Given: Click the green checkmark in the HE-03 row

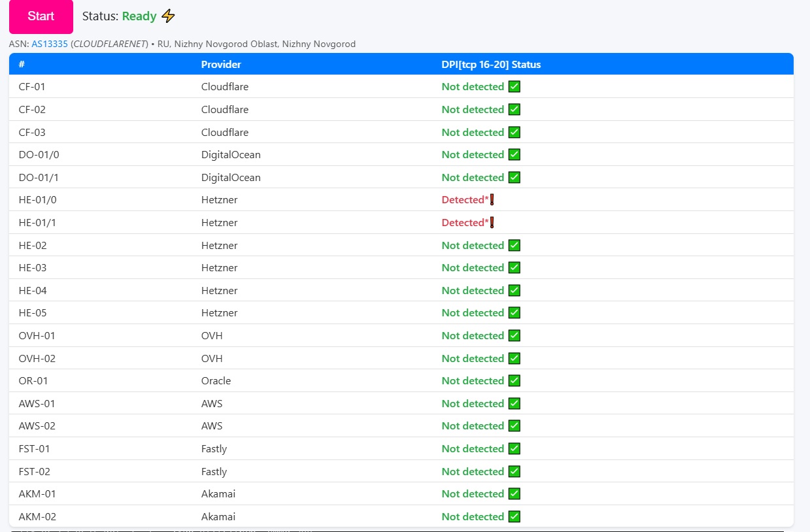Looking at the screenshot, I should pyautogui.click(x=515, y=267).
